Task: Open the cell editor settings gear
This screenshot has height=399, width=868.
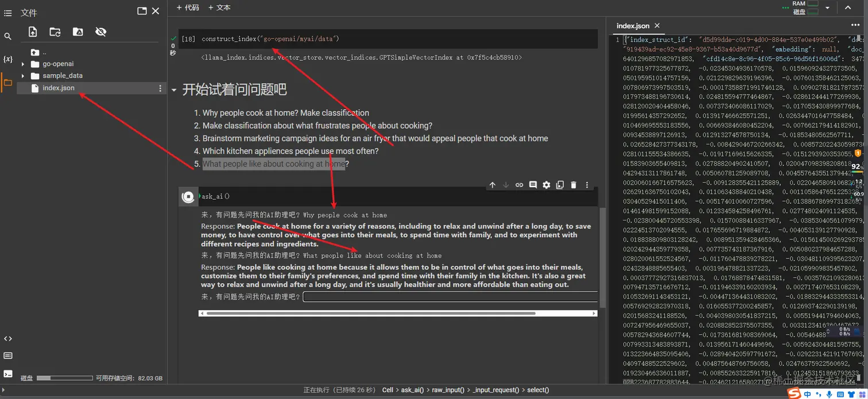Action: click(547, 185)
